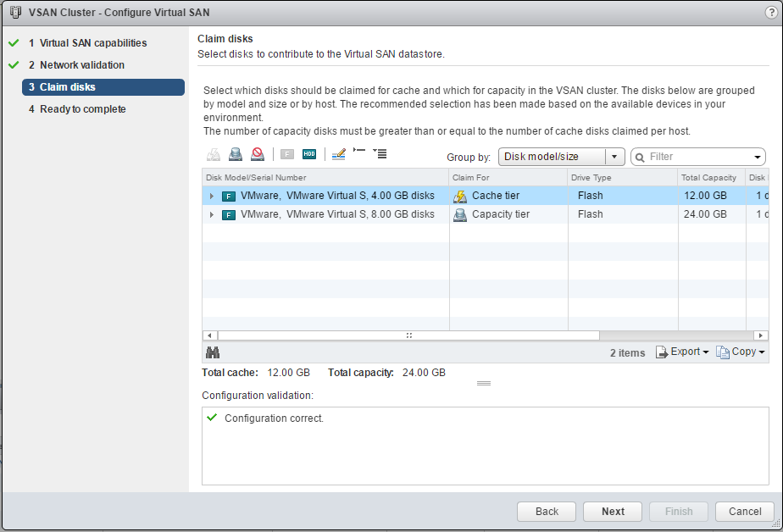Click the expand all rows icon
The width and height of the screenshot is (783, 532).
380,153
